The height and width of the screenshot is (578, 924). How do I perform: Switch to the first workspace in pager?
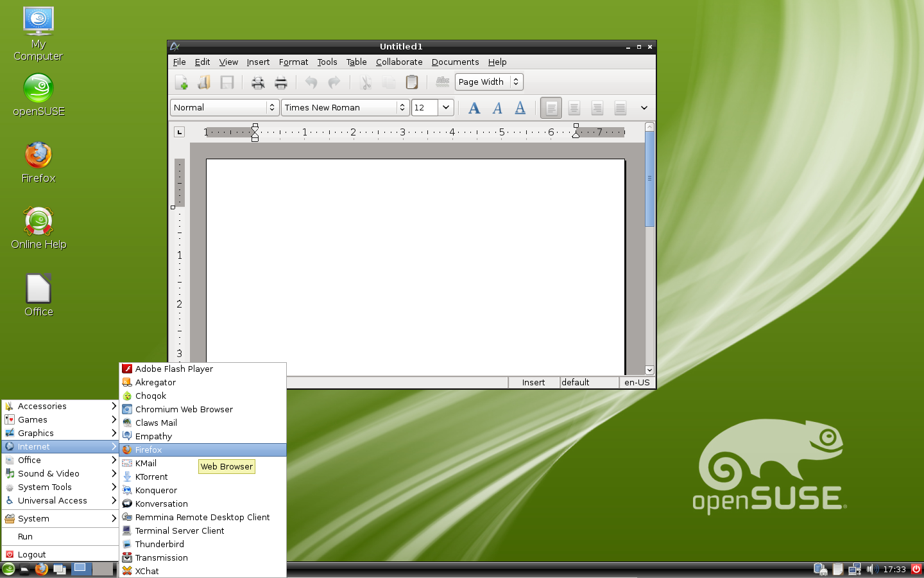(81, 569)
